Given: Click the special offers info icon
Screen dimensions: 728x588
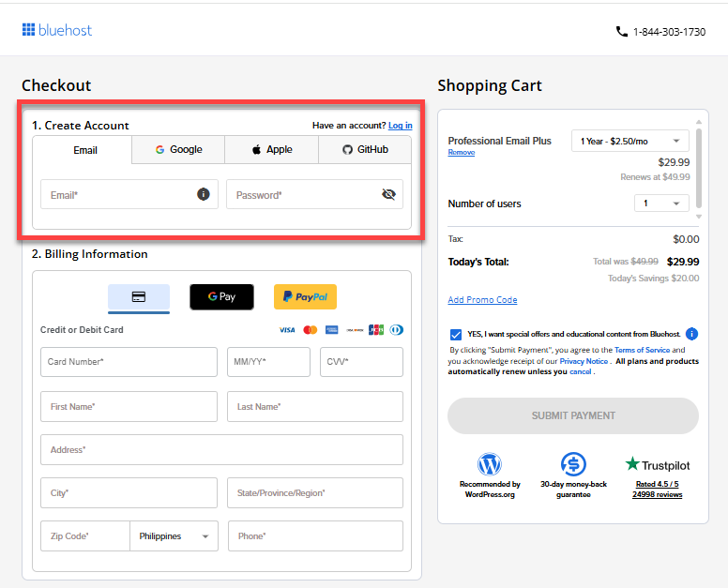Looking at the screenshot, I should pos(691,334).
